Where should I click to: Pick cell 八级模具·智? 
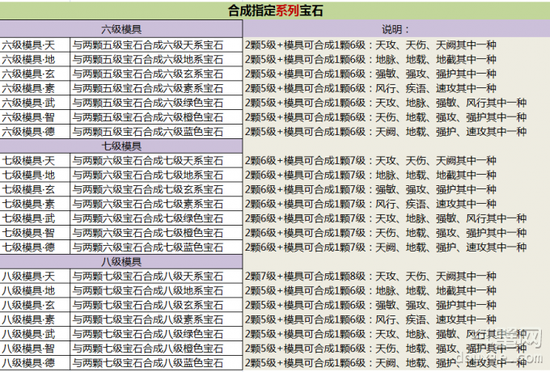point(35,349)
